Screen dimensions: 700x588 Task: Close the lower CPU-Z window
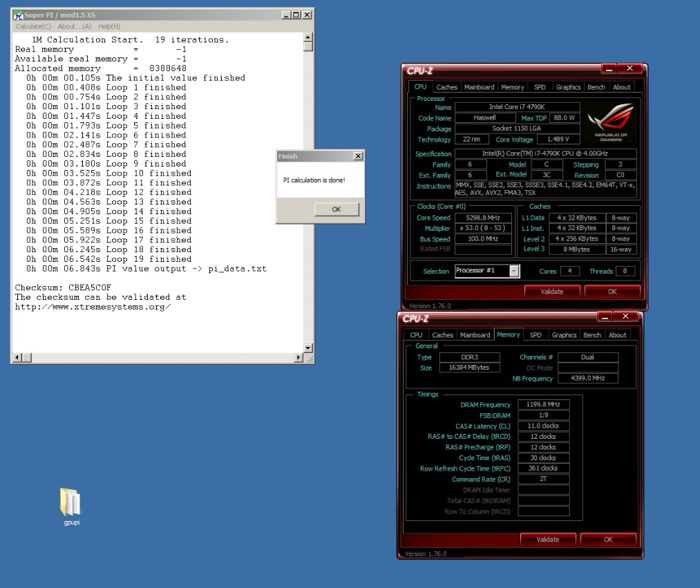click(625, 316)
